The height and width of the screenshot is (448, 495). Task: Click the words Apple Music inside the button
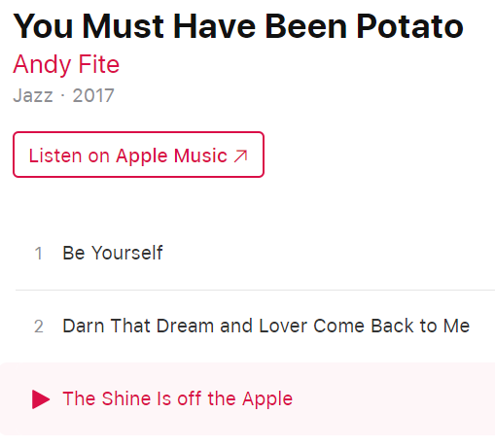click(171, 155)
